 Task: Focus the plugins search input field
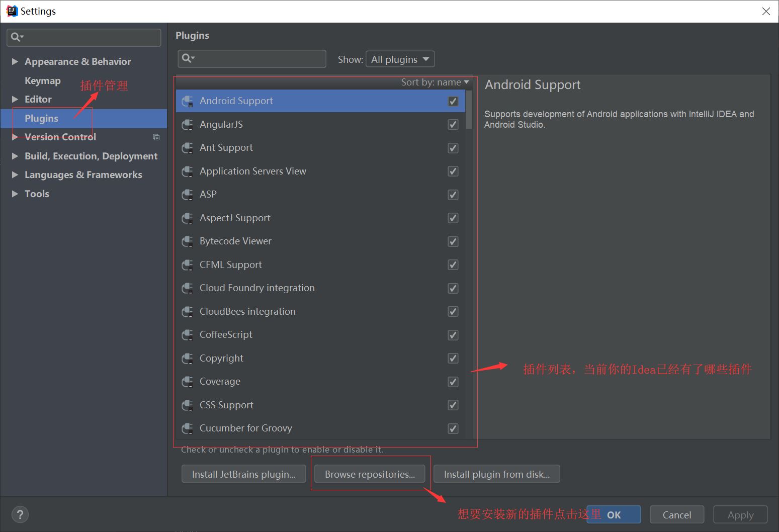tap(252, 59)
